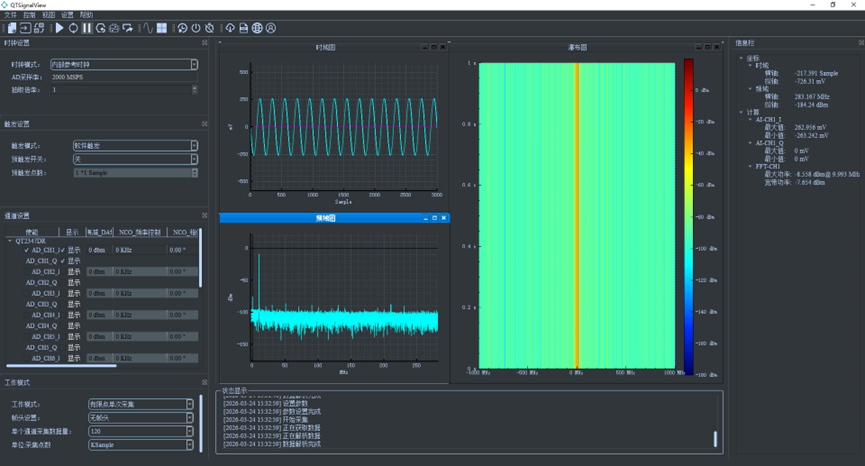
Task: Enable the AD_CH2_I channel checkbox
Action: (26, 272)
